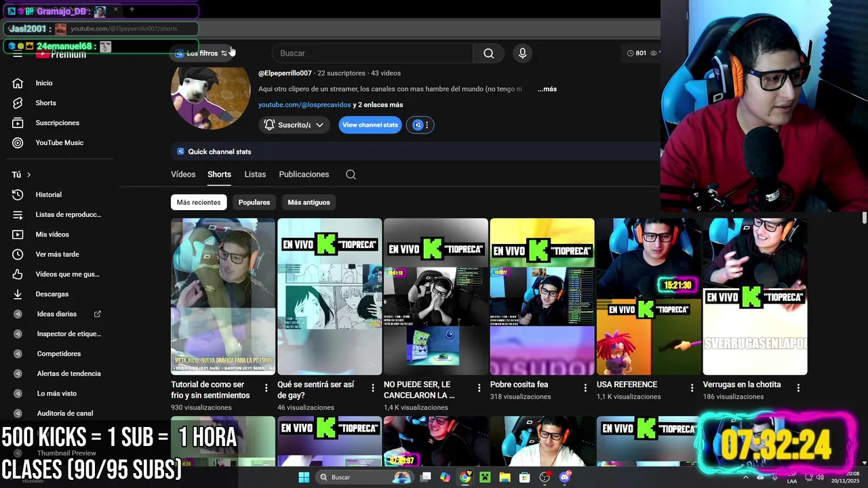Open Microsoft Store from taskbar
The image size is (868, 488).
pos(524,477)
